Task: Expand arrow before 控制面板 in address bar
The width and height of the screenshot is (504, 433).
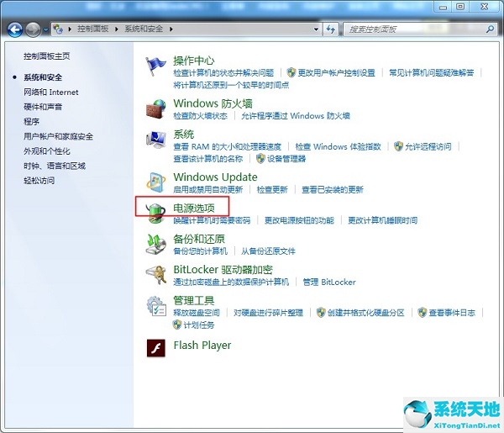Action: pyautogui.click(x=70, y=29)
